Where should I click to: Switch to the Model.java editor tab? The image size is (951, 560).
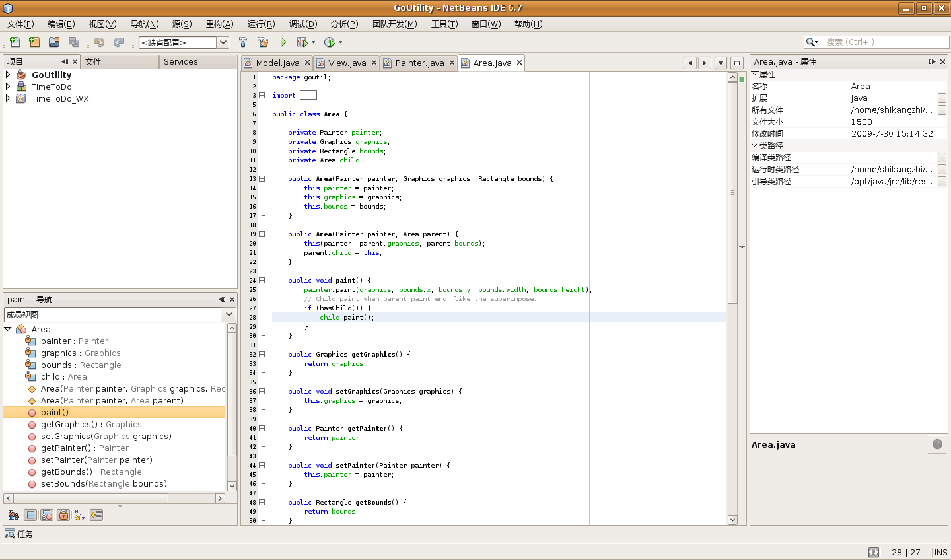277,63
